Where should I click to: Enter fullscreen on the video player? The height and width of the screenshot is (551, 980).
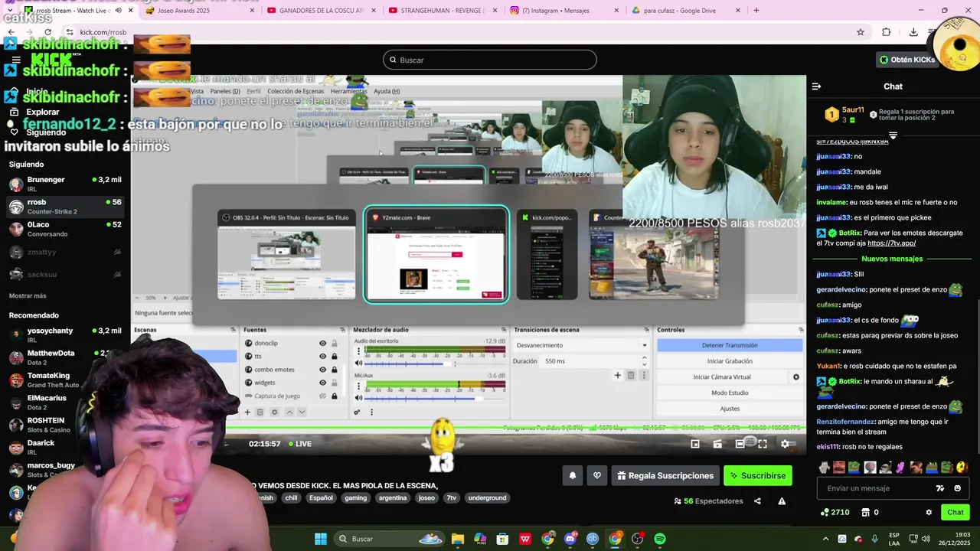(763, 444)
